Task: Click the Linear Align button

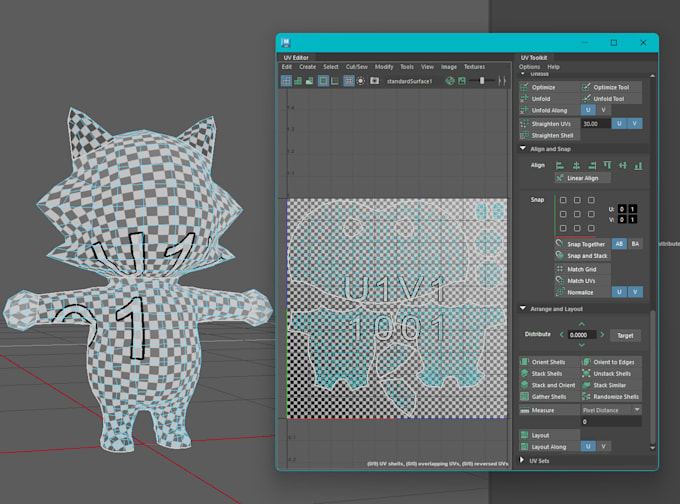Action: [x=582, y=178]
